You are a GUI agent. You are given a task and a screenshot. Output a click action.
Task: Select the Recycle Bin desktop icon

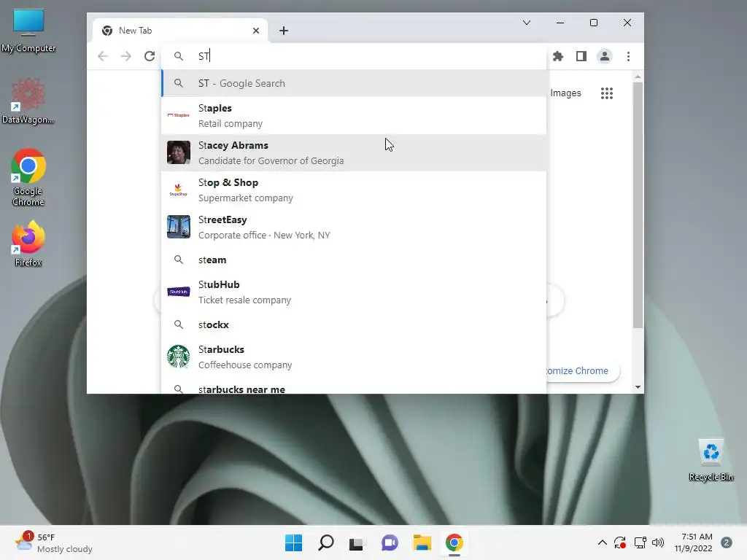click(711, 460)
